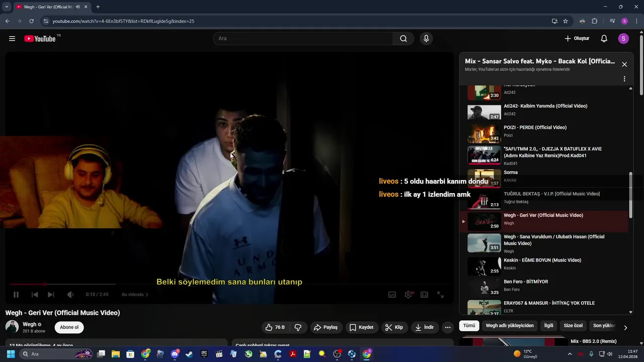Open the Wegh channel name link

[x=29, y=324]
